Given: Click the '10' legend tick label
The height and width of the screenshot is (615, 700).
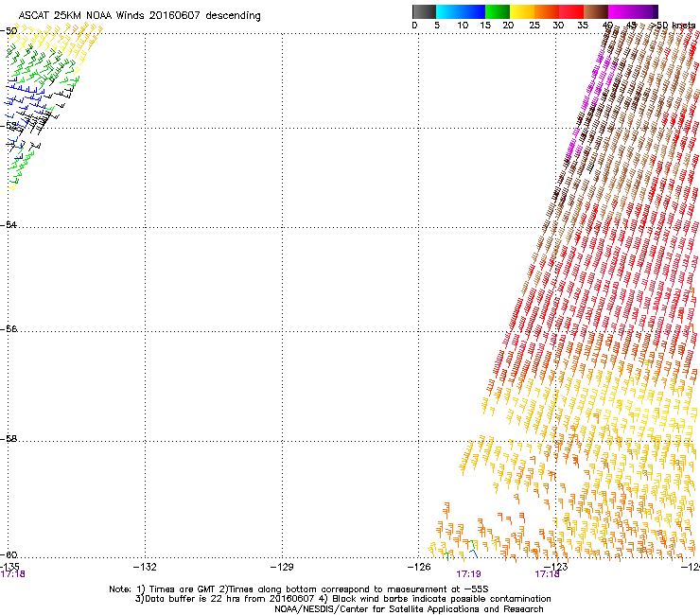Looking at the screenshot, I should pyautogui.click(x=463, y=26).
